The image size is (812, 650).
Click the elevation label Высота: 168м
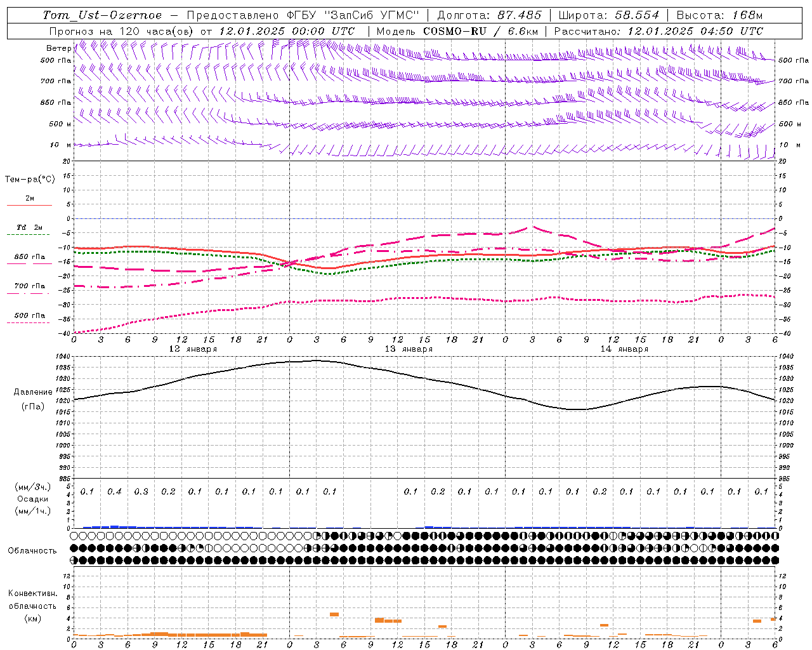[719, 15]
